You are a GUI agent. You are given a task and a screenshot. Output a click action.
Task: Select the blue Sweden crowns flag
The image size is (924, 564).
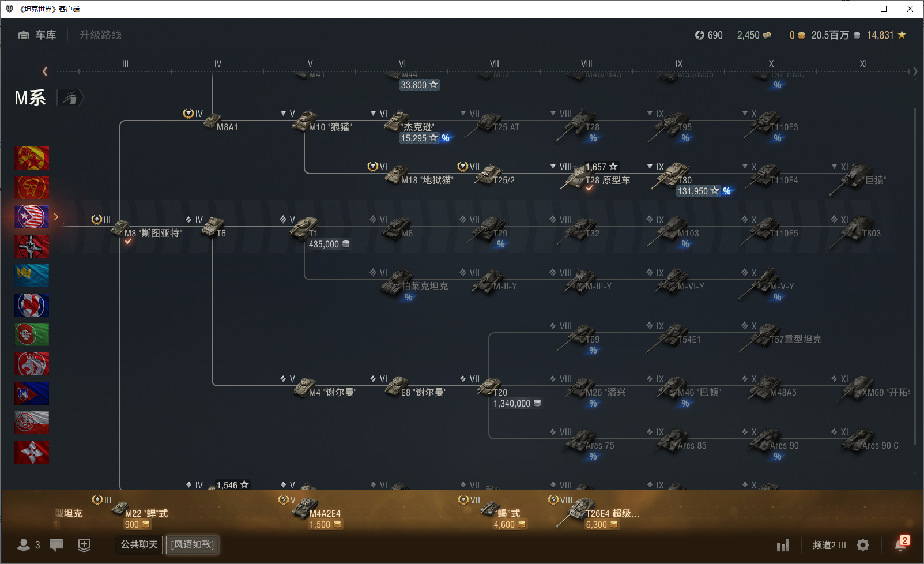(32, 276)
